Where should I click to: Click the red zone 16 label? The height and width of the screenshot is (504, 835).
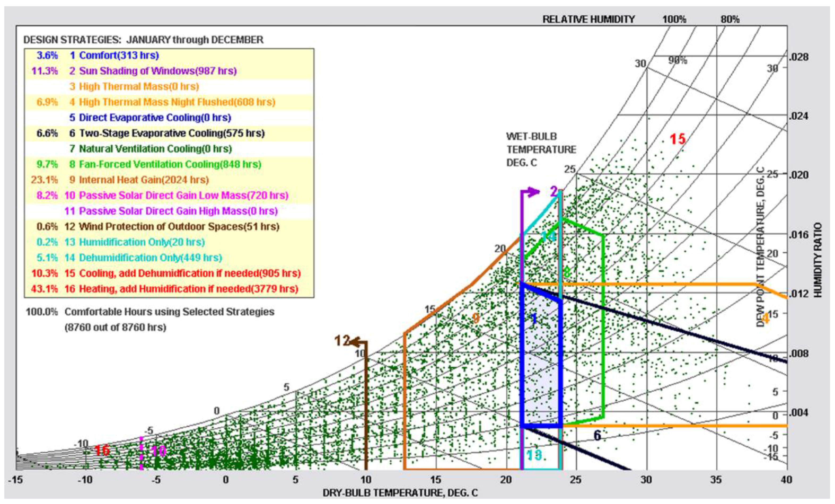click(x=102, y=450)
